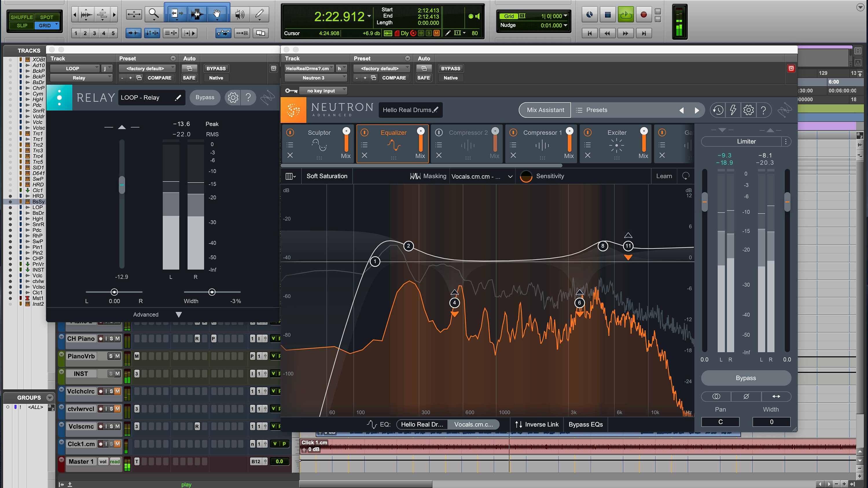Click the EQ display layout icon
This screenshot has height=488, width=868.
point(290,176)
